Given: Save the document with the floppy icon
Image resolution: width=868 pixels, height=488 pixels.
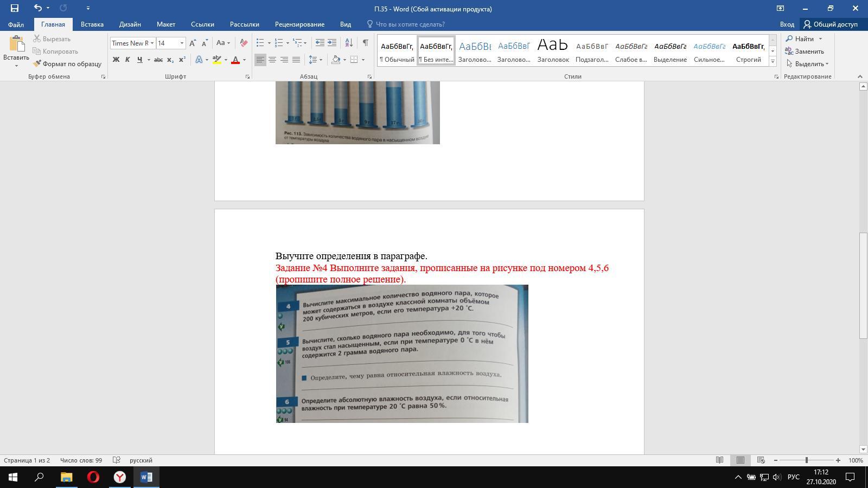Looking at the screenshot, I should pos(15,8).
